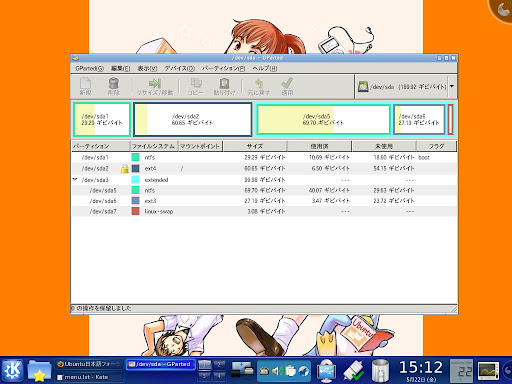Select the red swap block in disk map
The height and width of the screenshot is (384, 512).
coord(450,119)
